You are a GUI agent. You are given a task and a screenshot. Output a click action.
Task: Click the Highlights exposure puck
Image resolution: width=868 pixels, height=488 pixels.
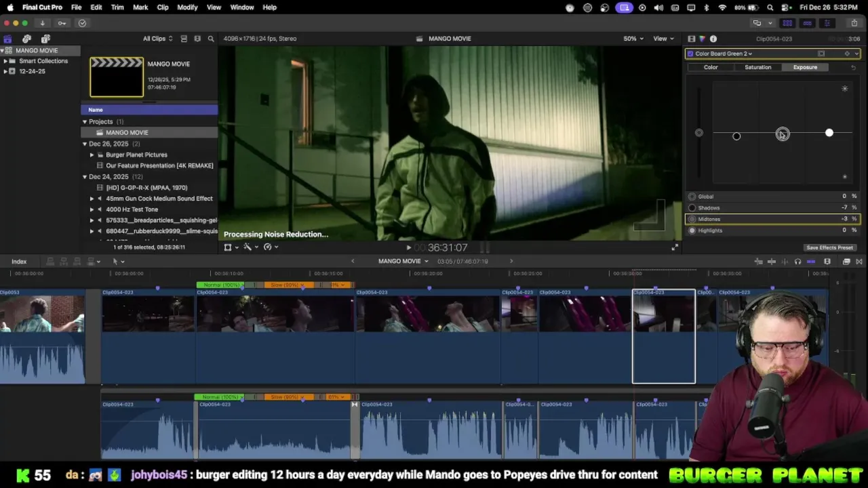coord(829,133)
